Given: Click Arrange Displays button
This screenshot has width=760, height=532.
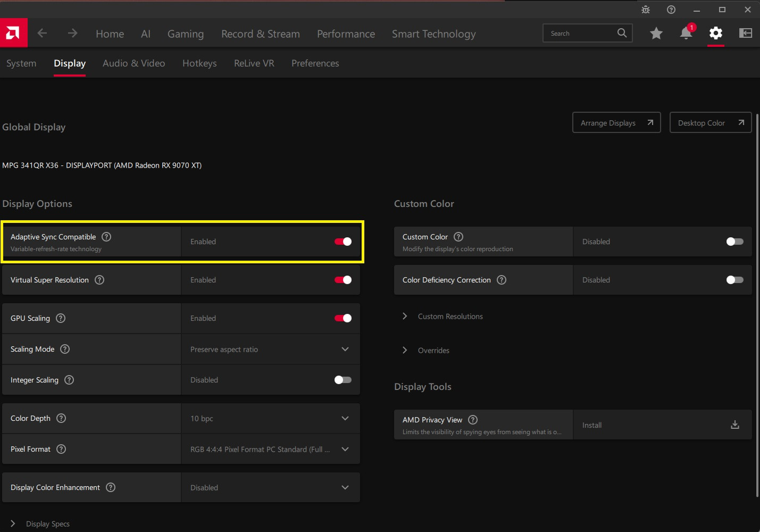Looking at the screenshot, I should point(616,122).
